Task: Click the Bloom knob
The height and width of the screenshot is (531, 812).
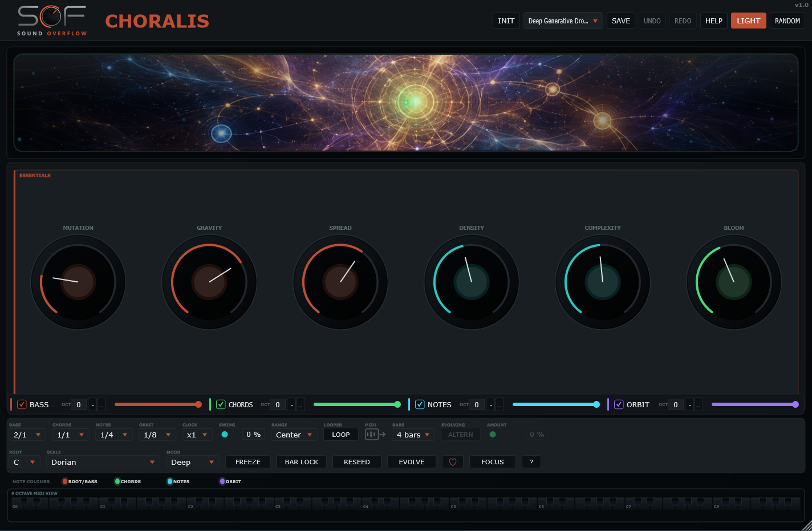Action: tap(734, 282)
